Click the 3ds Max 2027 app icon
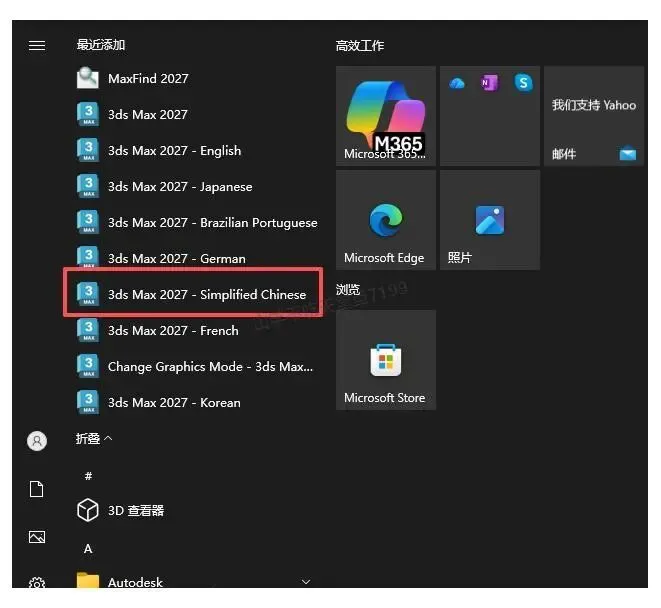This screenshot has width=661, height=608. [88, 114]
